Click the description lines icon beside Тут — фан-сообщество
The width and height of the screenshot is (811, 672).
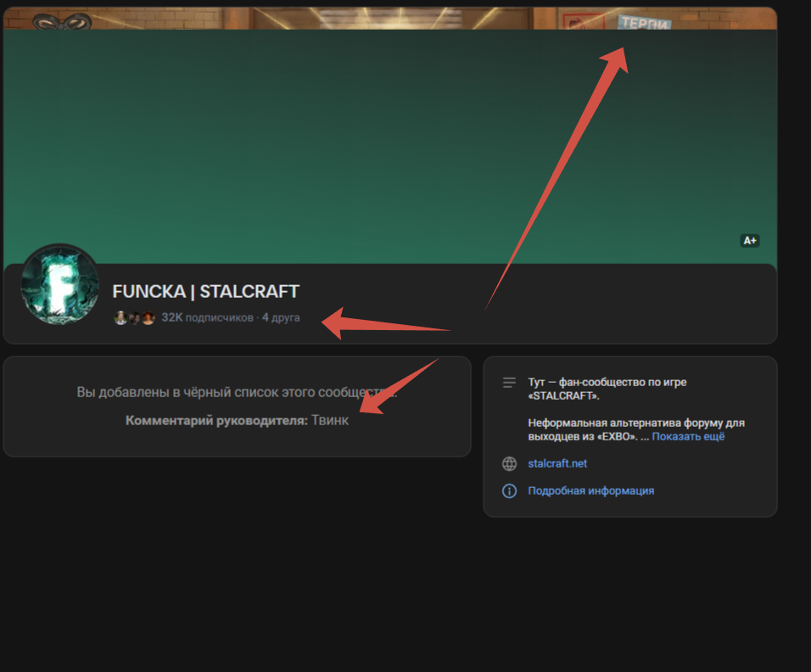[510, 383]
